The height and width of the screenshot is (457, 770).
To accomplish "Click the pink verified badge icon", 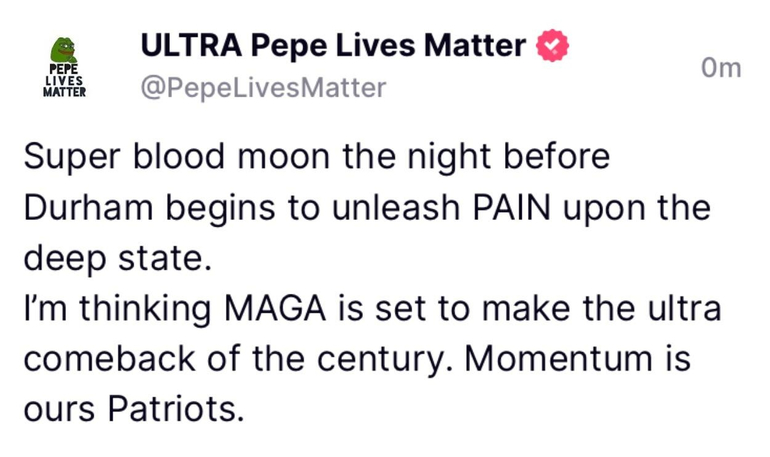I will (553, 45).
